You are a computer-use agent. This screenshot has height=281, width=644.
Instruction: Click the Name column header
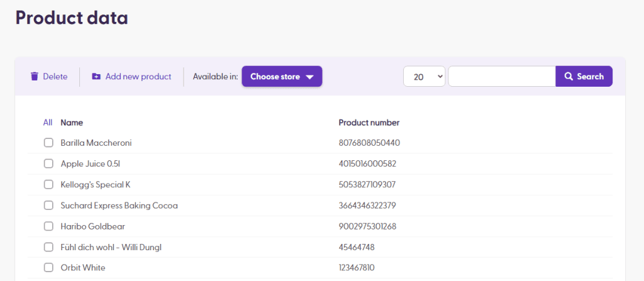click(72, 123)
